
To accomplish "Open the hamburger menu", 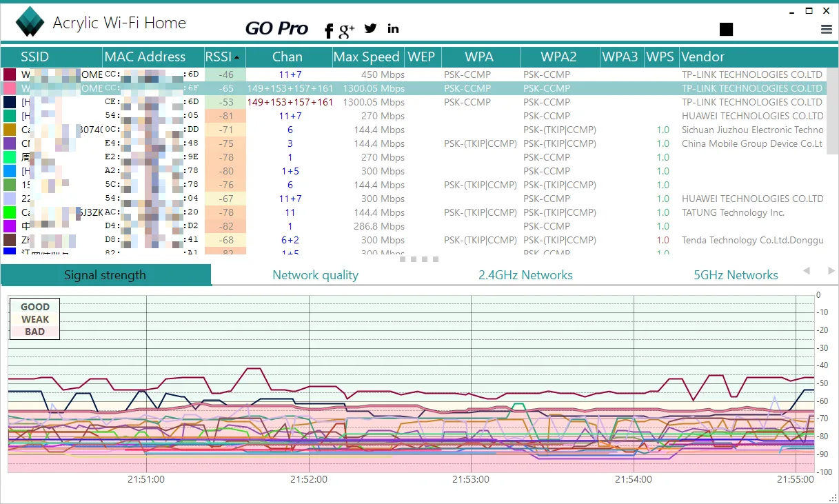I will [x=827, y=29].
